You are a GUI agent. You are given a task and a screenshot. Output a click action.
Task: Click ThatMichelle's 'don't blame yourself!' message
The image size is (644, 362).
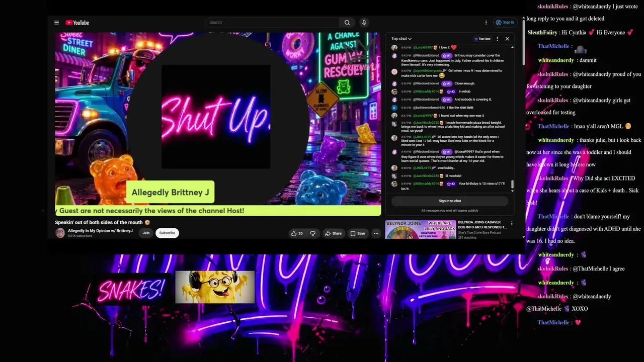(584, 229)
